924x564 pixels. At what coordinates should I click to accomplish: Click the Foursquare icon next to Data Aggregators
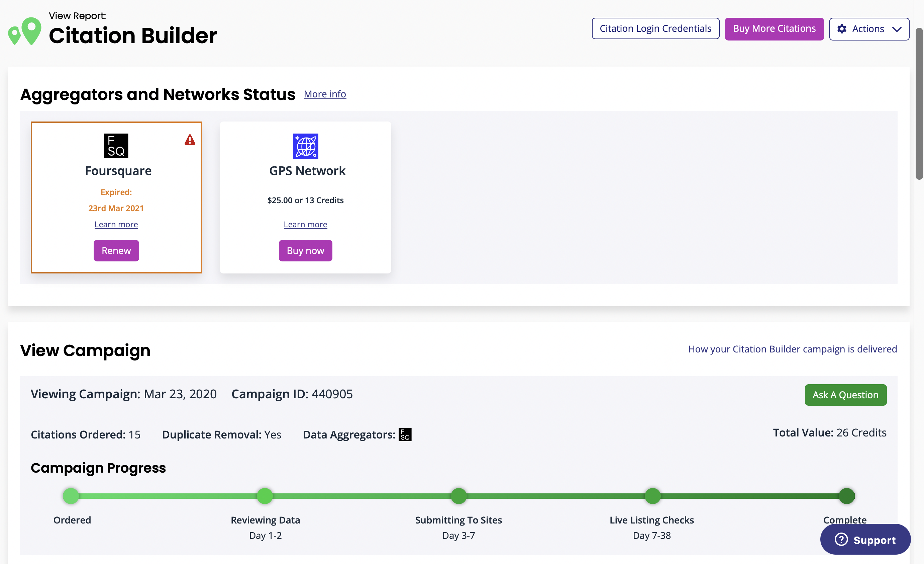(405, 434)
